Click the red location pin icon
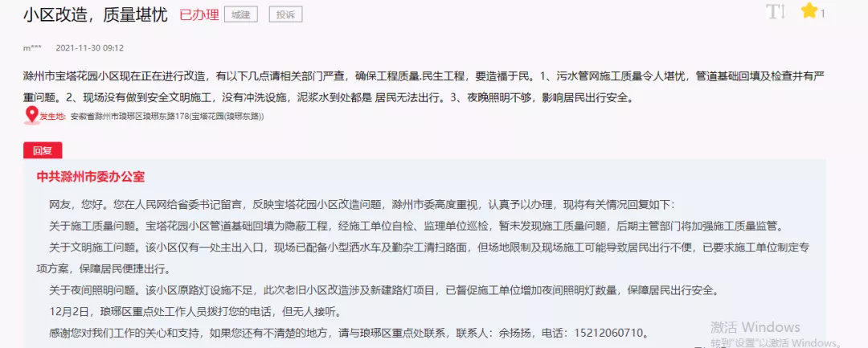This screenshot has width=868, height=348. coord(31,116)
